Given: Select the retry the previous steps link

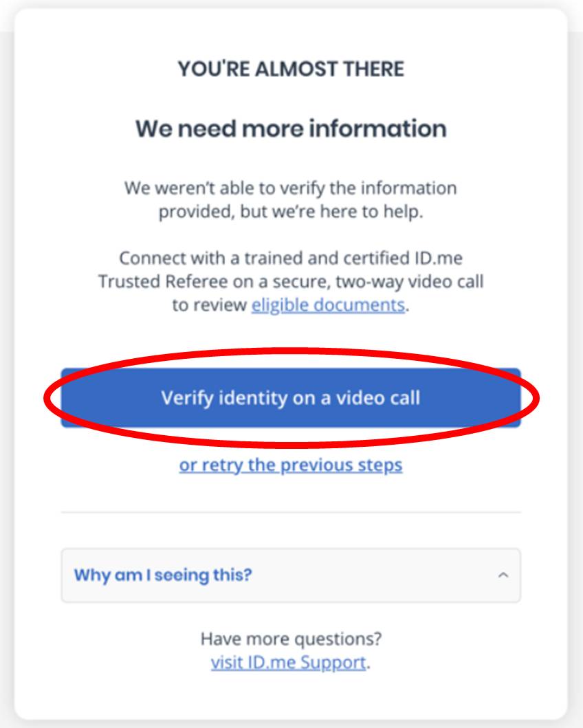Looking at the screenshot, I should click(x=291, y=465).
